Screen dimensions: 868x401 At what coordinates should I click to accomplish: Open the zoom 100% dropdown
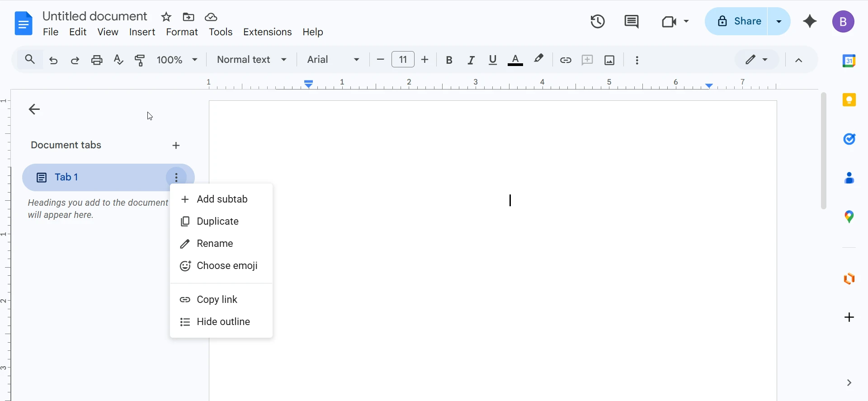point(177,60)
